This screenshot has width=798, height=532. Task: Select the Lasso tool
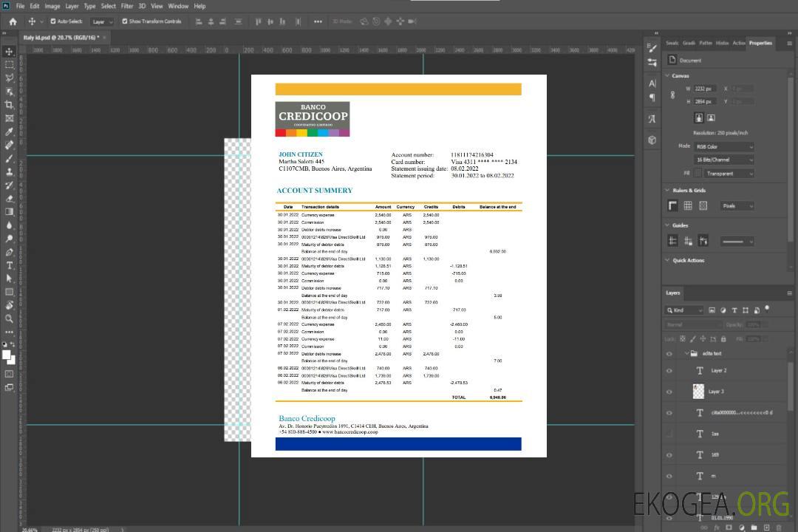[9, 78]
